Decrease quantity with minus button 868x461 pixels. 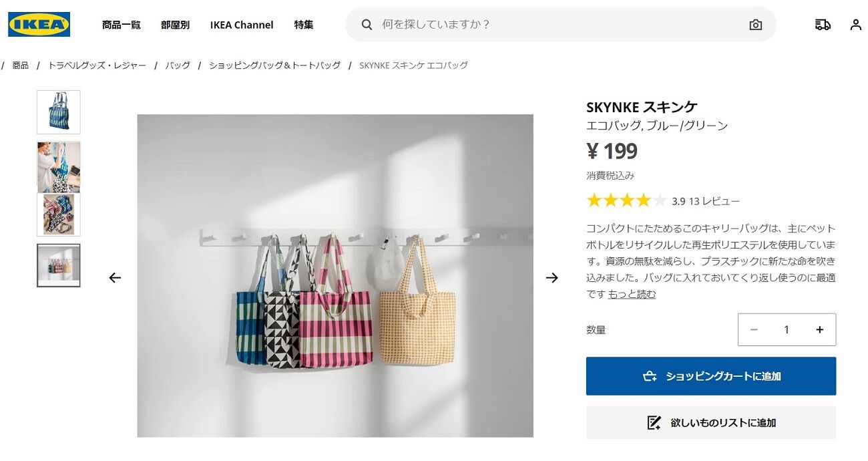(754, 329)
